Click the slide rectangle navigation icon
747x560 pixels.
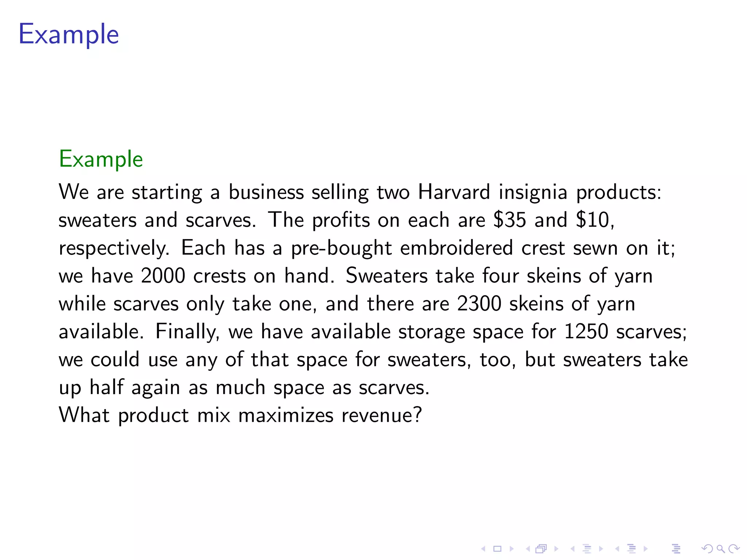pos(498,549)
